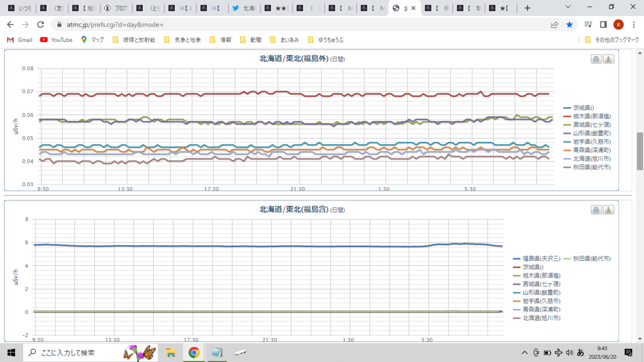Toggle the bookmark star for this page
The height and width of the screenshot is (362, 644).
tap(569, 25)
